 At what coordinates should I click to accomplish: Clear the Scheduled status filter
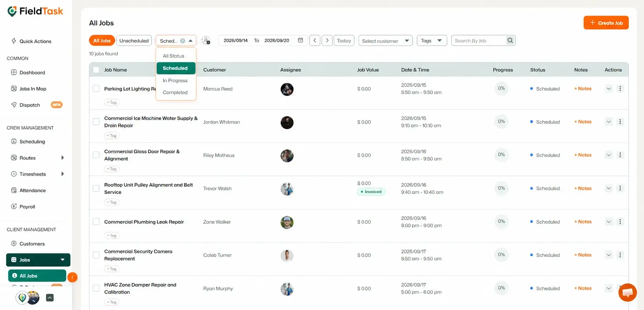182,41
